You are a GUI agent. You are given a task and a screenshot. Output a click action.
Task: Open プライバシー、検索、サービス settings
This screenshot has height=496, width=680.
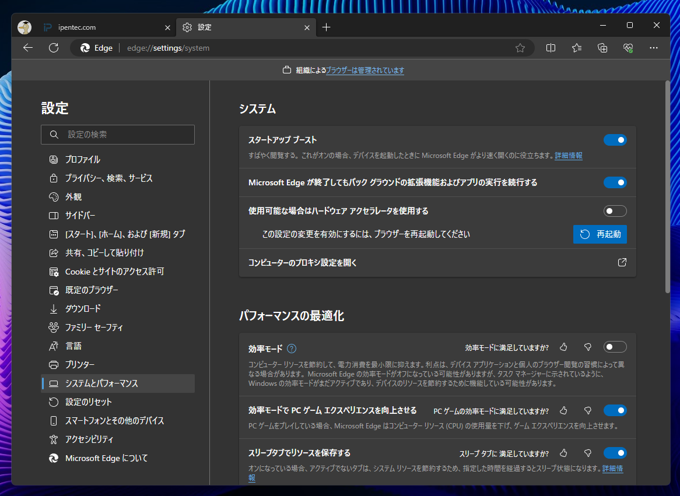118,178
